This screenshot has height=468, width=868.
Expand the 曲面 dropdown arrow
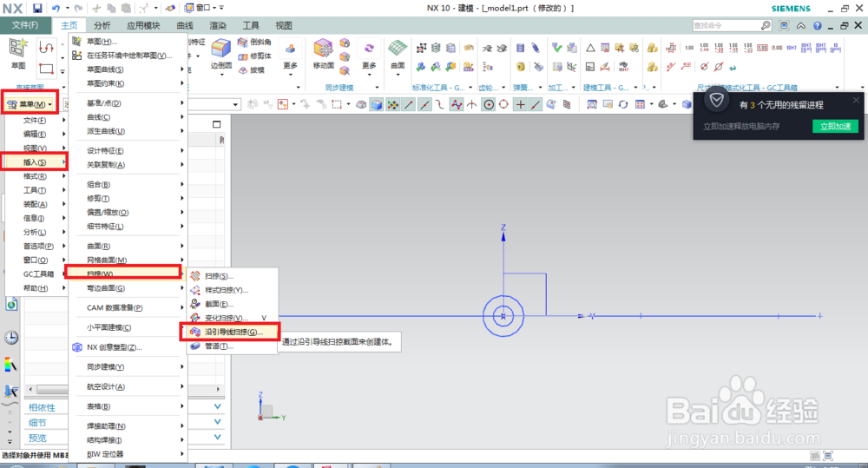[398, 75]
